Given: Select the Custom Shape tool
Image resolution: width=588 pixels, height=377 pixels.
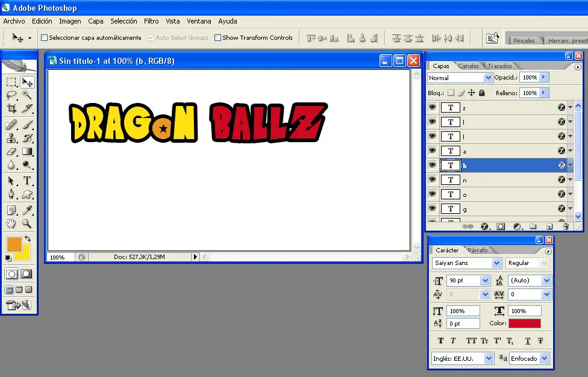Looking at the screenshot, I should [x=27, y=194].
